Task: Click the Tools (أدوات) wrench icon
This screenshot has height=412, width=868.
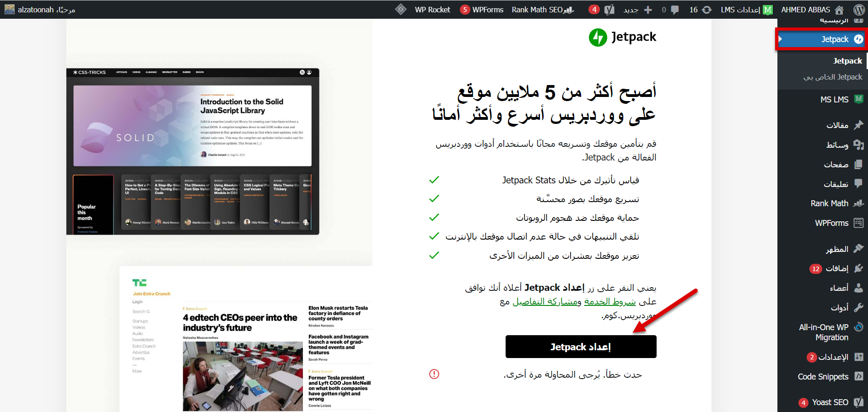Action: click(x=859, y=307)
